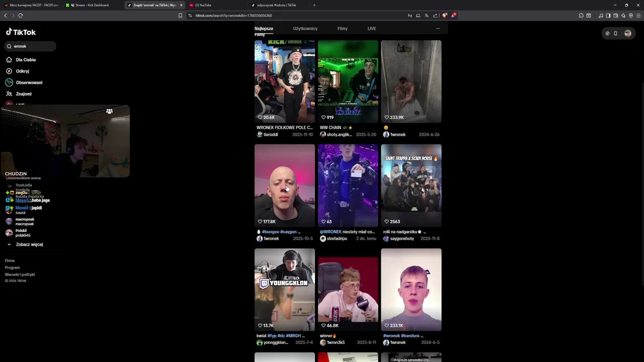Switch to the LIVE results tab
The height and width of the screenshot is (362, 644).
372,29
